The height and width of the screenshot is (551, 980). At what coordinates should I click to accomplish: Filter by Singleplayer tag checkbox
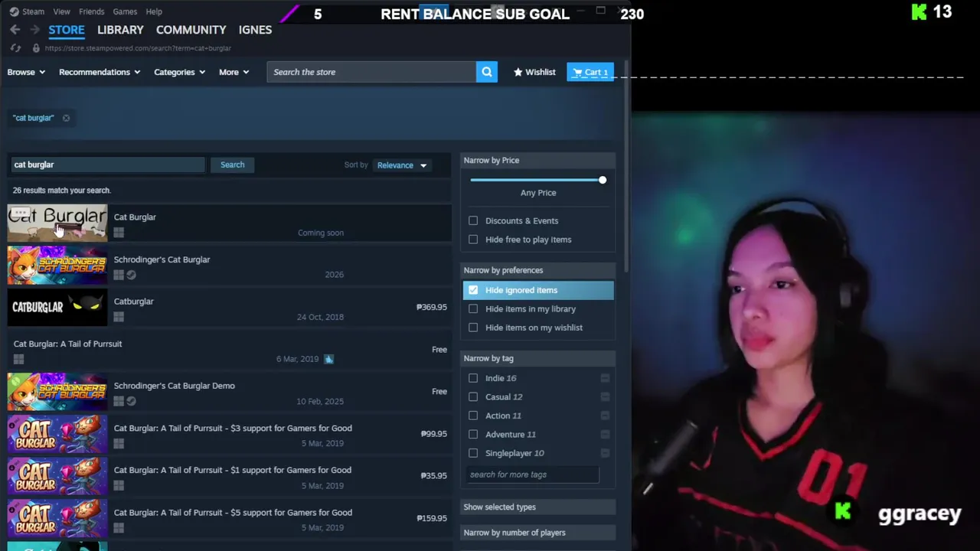(473, 453)
